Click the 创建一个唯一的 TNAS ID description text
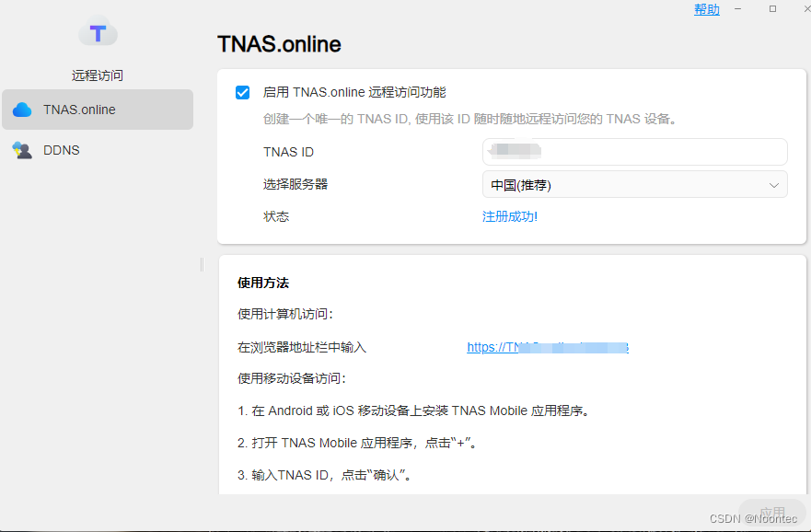The width and height of the screenshot is (811, 532). tap(470, 120)
